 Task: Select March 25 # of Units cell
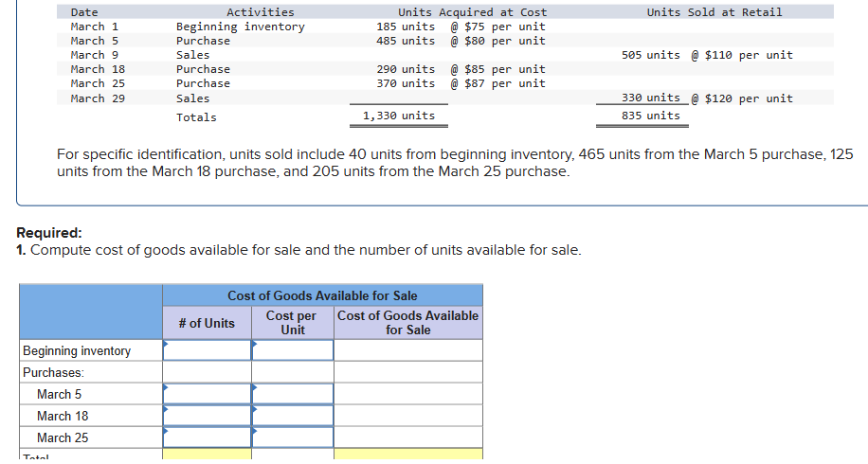207,437
